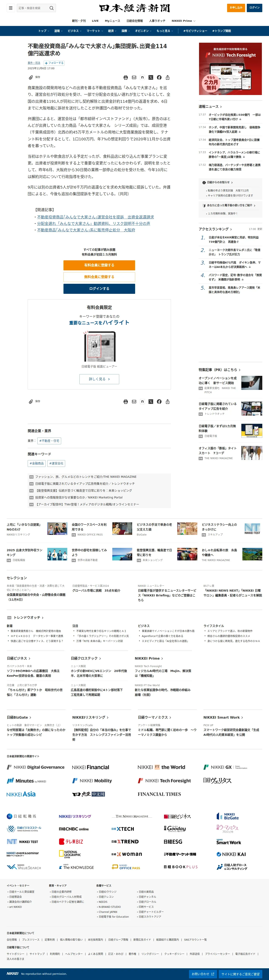
Task: Click the paperclip save icon above 関連企業・業界
Action: (x=31, y=401)
